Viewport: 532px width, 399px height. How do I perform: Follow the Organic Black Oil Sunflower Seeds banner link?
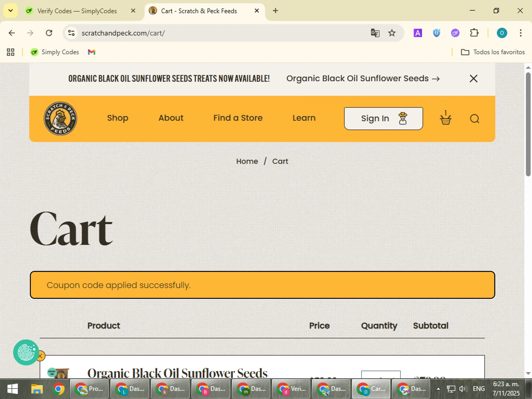pos(363,78)
